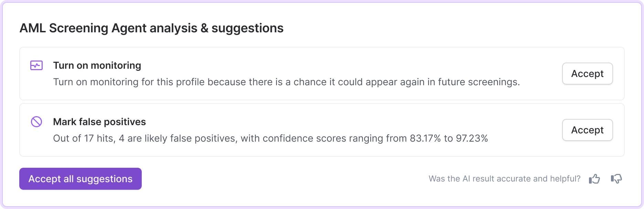
Task: Accept the Turn on monitoring suggestion
Action: coord(587,74)
